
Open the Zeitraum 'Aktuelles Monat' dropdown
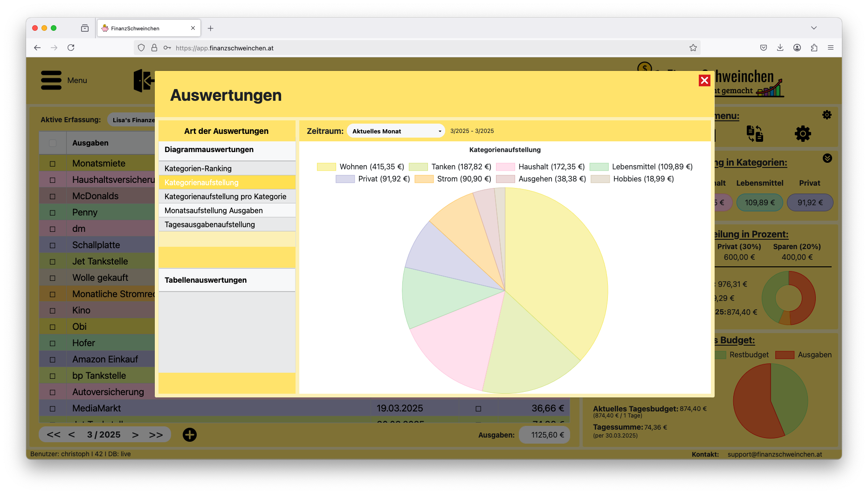pos(396,131)
